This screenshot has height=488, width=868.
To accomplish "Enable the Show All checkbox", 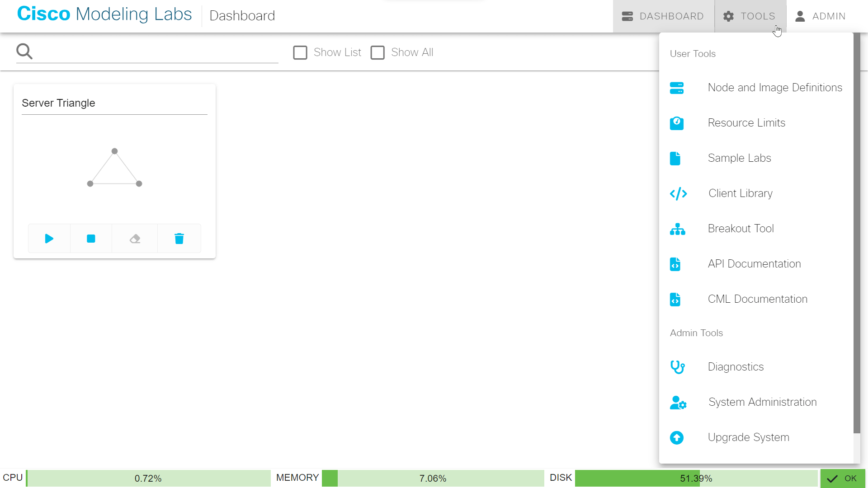I will click(378, 52).
